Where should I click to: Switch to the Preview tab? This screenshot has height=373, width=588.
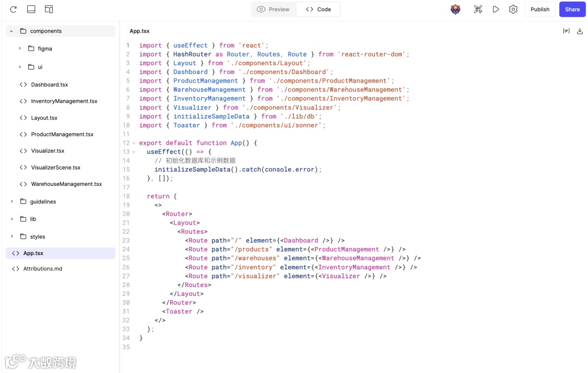click(273, 9)
